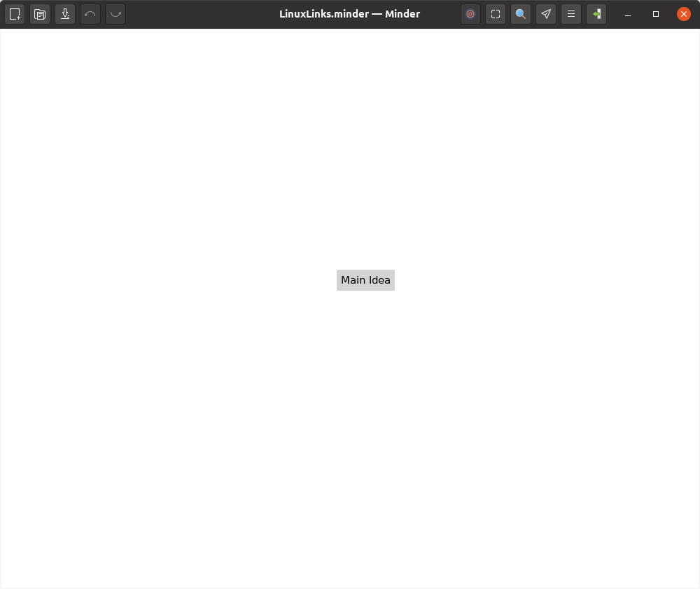The height and width of the screenshot is (589, 700).
Task: Show the properties sidebar panel
Action: pyautogui.click(x=596, y=14)
